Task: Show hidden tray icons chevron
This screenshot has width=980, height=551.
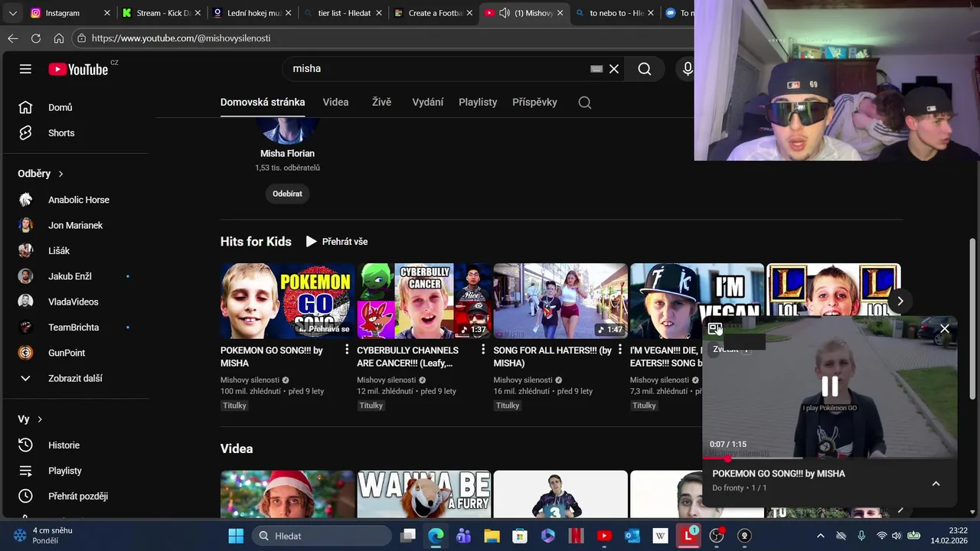Action: [x=821, y=536]
